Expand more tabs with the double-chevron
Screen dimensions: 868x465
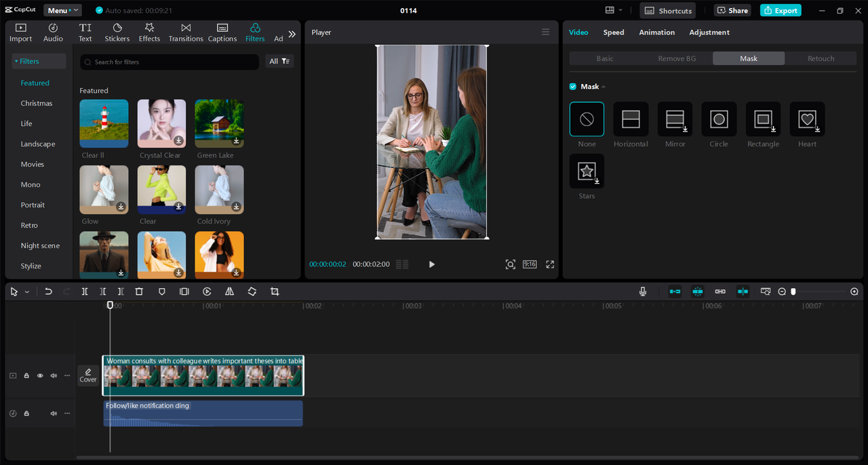(x=292, y=34)
